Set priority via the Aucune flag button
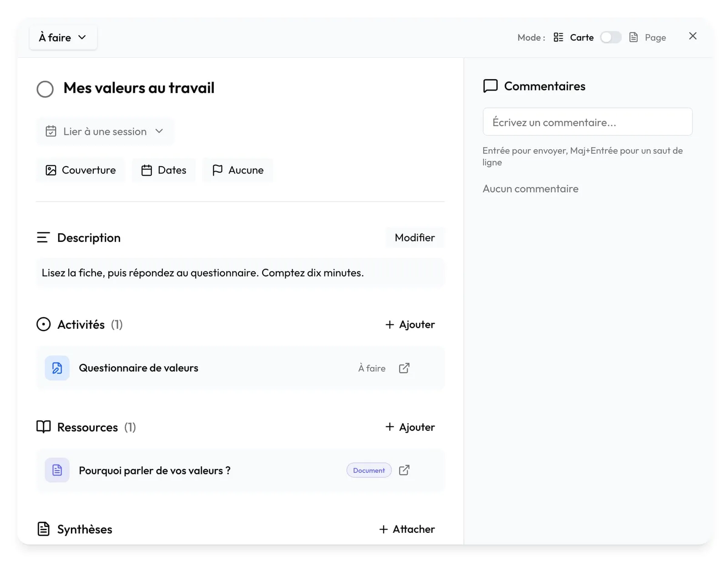Image resolution: width=728 pixels, height=561 pixels. tap(238, 170)
